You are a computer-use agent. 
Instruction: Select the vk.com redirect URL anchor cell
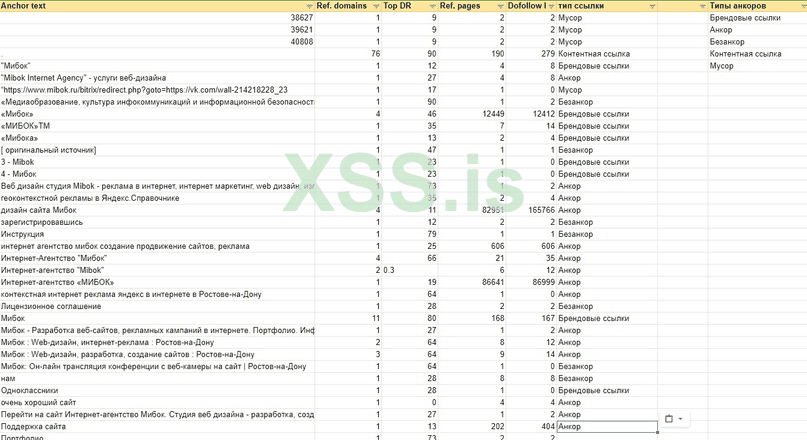157,90
